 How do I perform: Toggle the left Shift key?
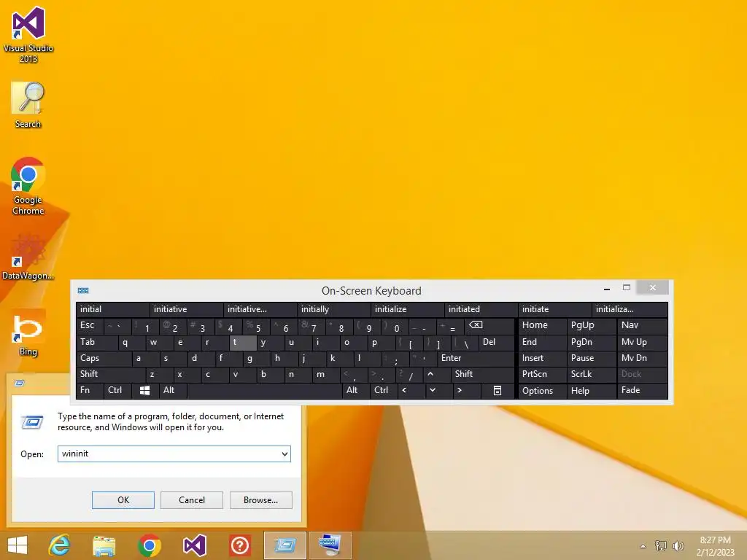[110, 374]
